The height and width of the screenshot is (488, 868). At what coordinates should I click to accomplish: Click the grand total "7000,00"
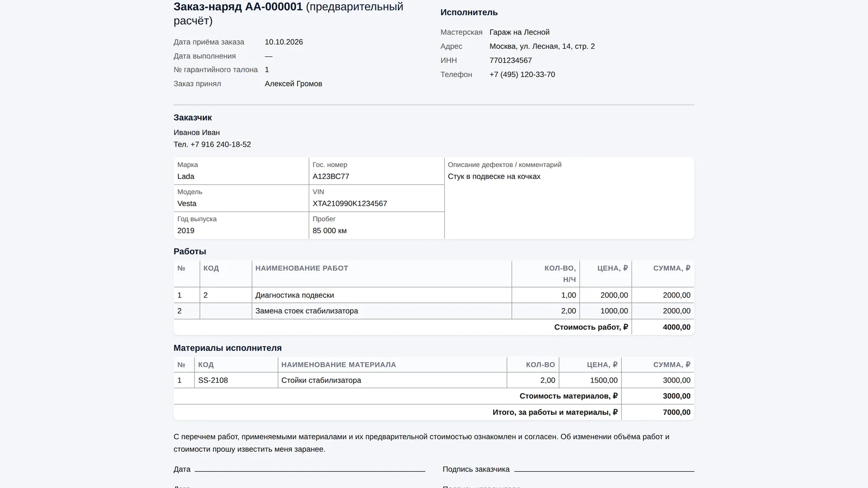pos(676,412)
